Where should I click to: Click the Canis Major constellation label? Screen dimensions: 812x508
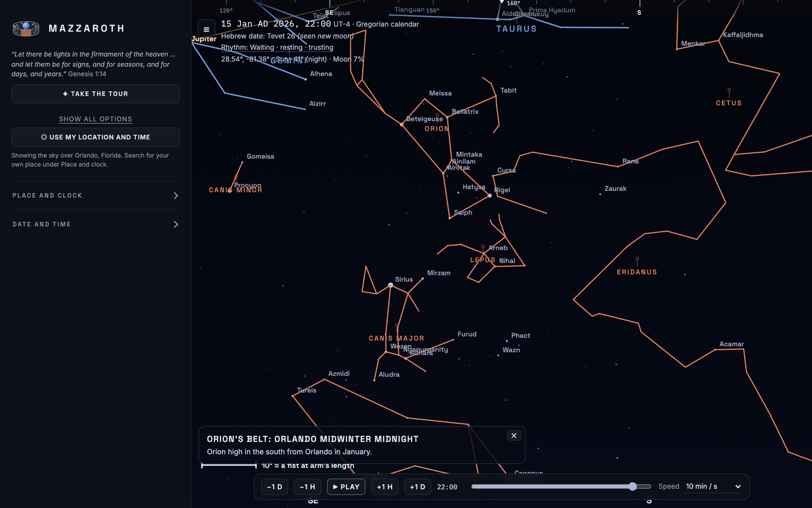[x=397, y=338]
